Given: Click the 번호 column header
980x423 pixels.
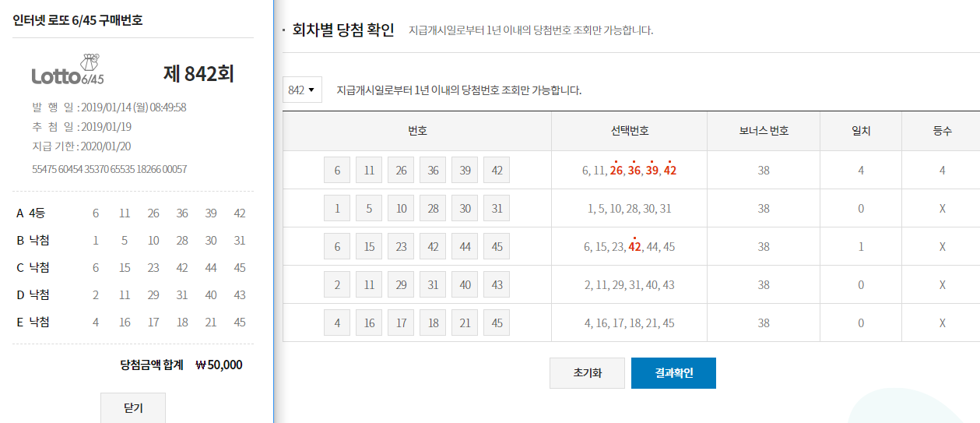Looking at the screenshot, I should pyautogui.click(x=417, y=131).
